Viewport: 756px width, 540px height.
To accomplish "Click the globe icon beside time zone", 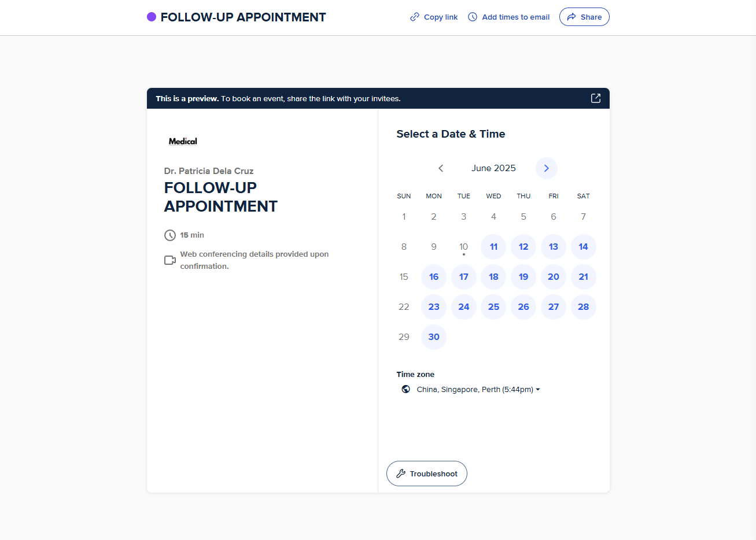I will pos(406,389).
